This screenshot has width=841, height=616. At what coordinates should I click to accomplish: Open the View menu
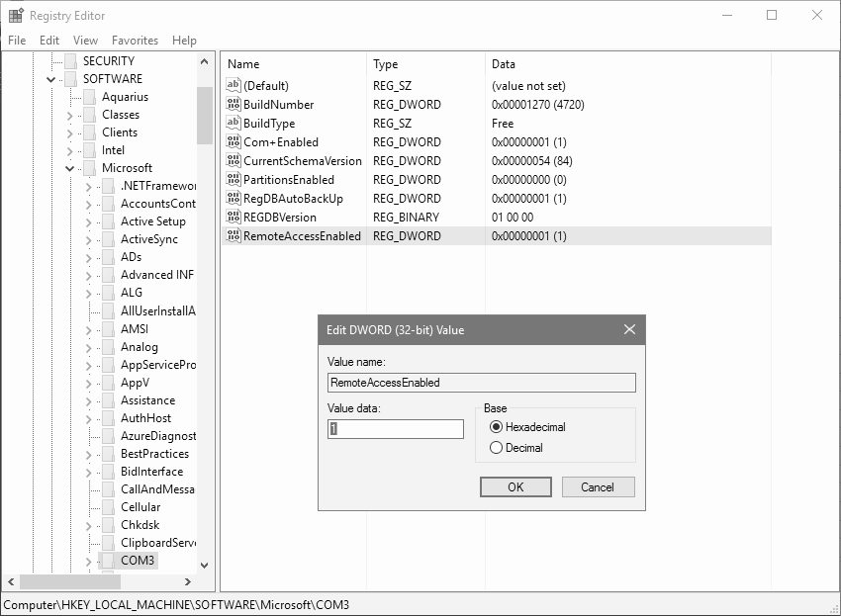[85, 41]
